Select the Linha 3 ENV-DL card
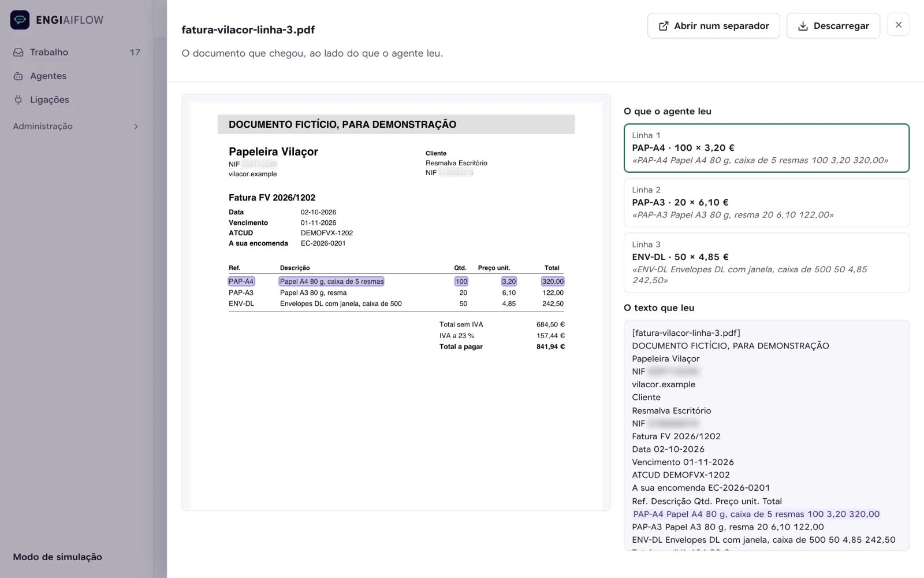924x578 pixels. click(x=766, y=262)
